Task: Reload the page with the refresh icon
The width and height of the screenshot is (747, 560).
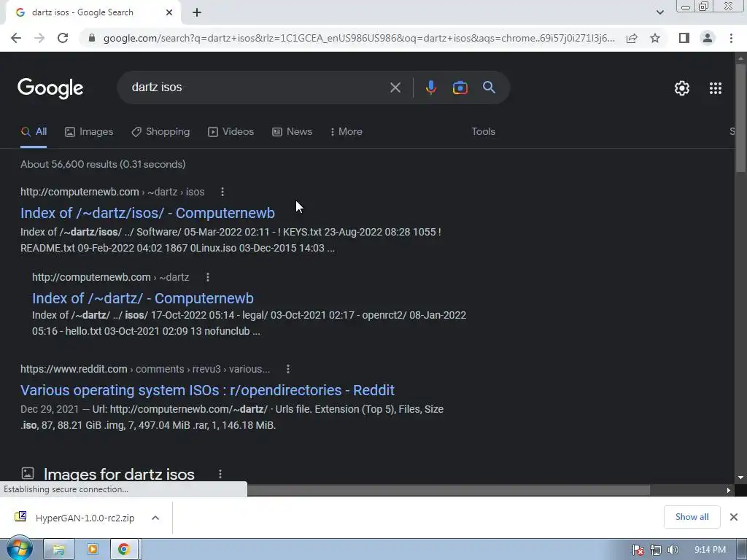Action: coord(63,38)
